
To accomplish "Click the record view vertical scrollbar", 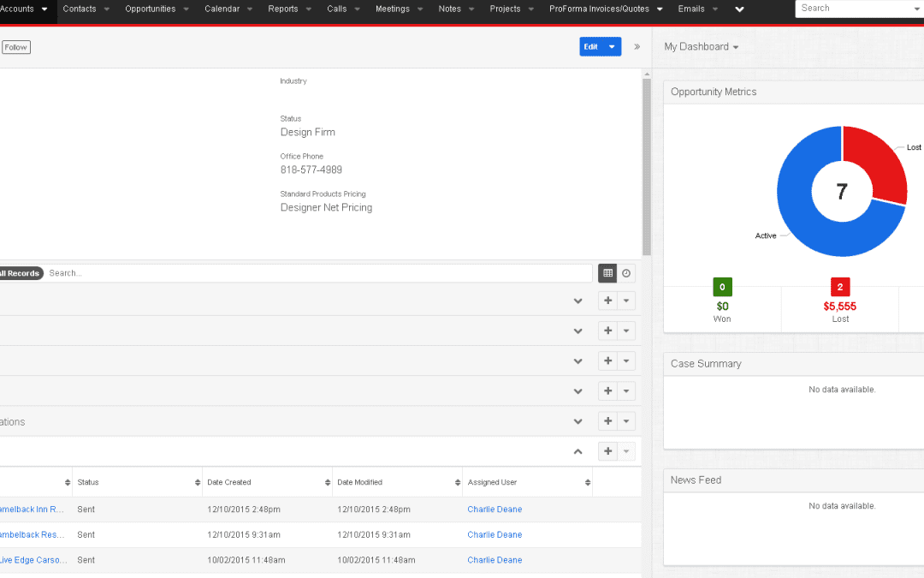I will tap(647, 166).
